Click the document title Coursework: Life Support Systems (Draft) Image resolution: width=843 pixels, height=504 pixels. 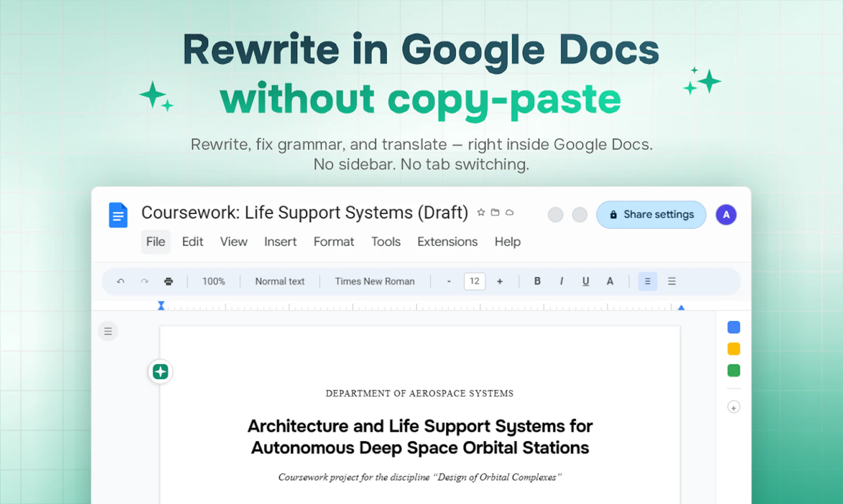pyautogui.click(x=305, y=213)
